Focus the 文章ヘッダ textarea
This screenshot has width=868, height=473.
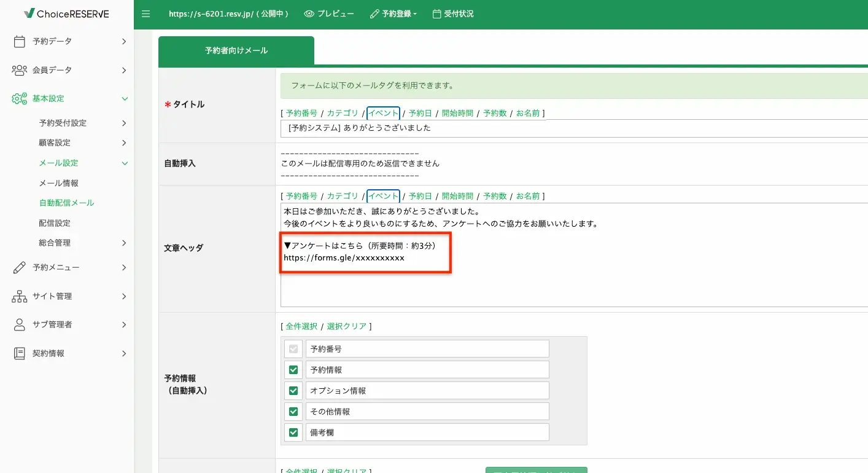pyautogui.click(x=574, y=255)
